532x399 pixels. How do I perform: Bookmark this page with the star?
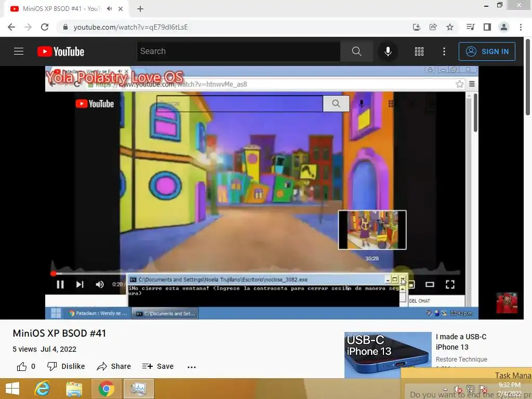click(x=450, y=27)
